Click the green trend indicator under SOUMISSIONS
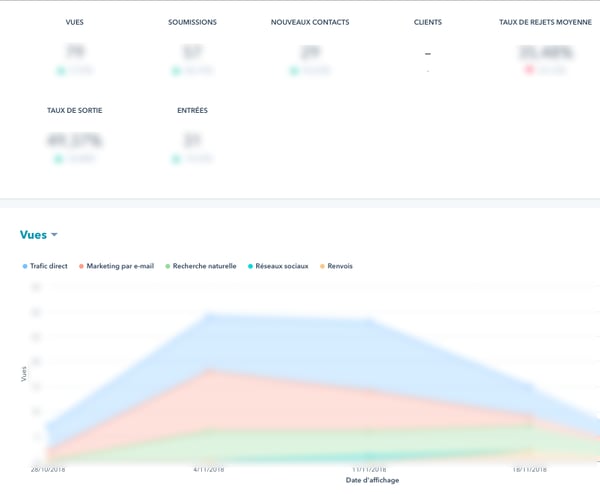The height and width of the screenshot is (494, 600). coord(176,71)
